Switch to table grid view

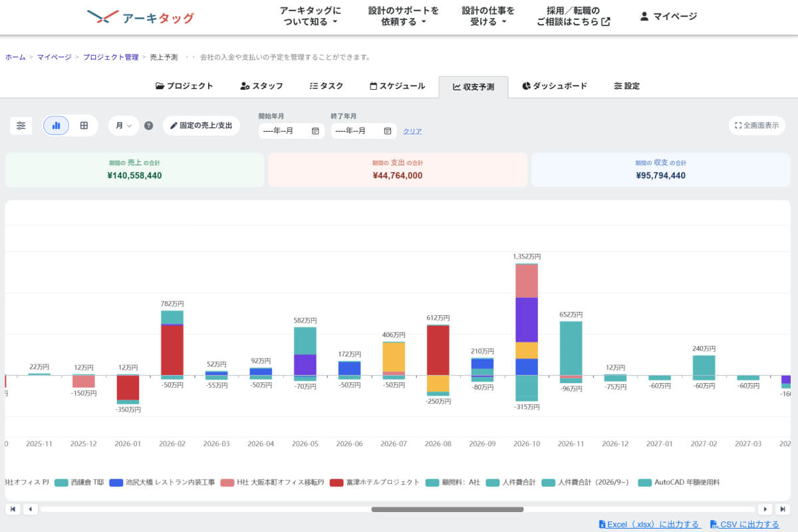tap(84, 126)
